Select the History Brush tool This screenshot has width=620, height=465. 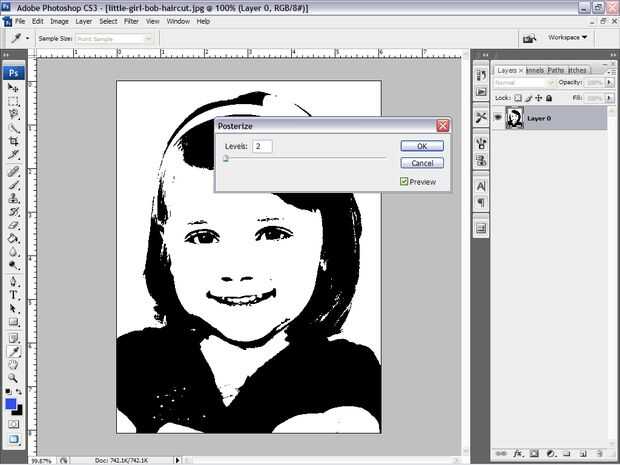point(13,212)
